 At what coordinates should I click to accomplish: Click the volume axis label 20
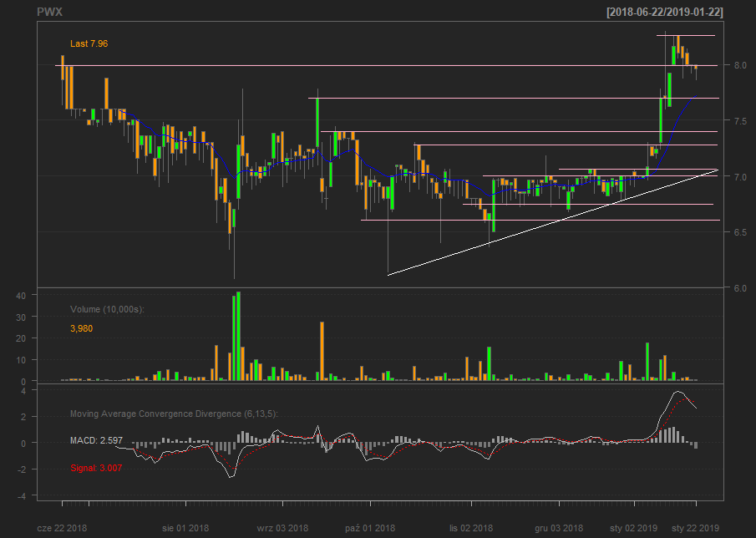coord(20,338)
